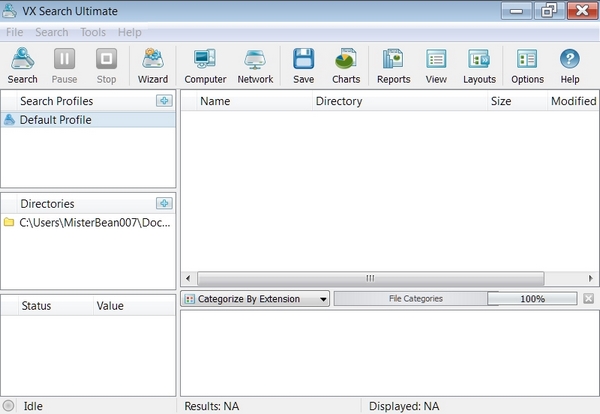The width and height of the screenshot is (600, 414).
Task: Select the C:\Users\MisterBean007\Doc... directory
Action: pyautogui.click(x=88, y=222)
